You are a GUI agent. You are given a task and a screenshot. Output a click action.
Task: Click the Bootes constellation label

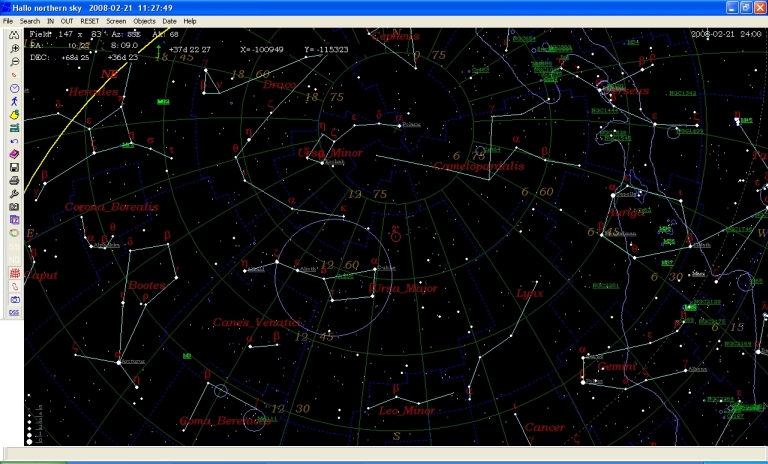click(x=147, y=285)
